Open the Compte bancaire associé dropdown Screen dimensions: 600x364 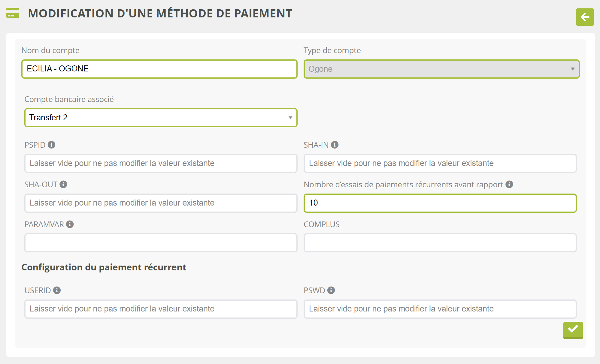pyautogui.click(x=161, y=118)
